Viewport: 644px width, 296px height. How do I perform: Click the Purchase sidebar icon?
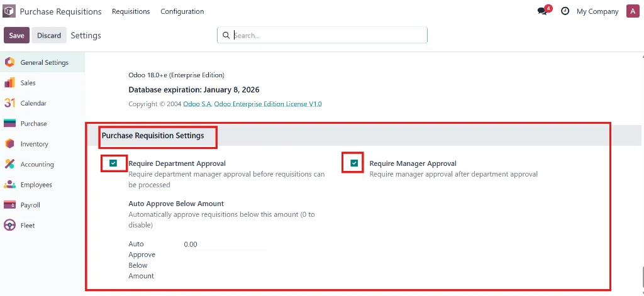pyautogui.click(x=9, y=123)
